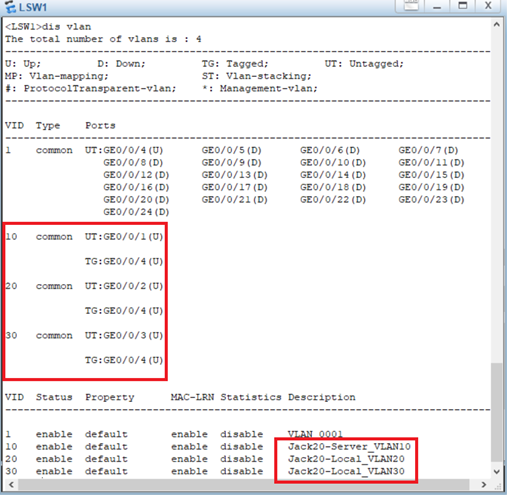Click 'TG:GE0/0/4(U)' under VLAN 30
Screen dimensions: 507x495
coord(124,360)
